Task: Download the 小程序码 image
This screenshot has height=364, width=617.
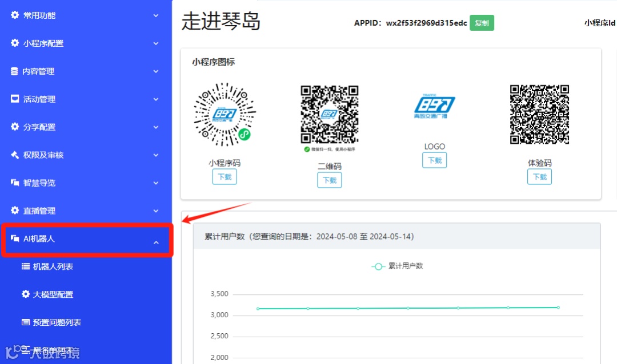Action: click(225, 177)
